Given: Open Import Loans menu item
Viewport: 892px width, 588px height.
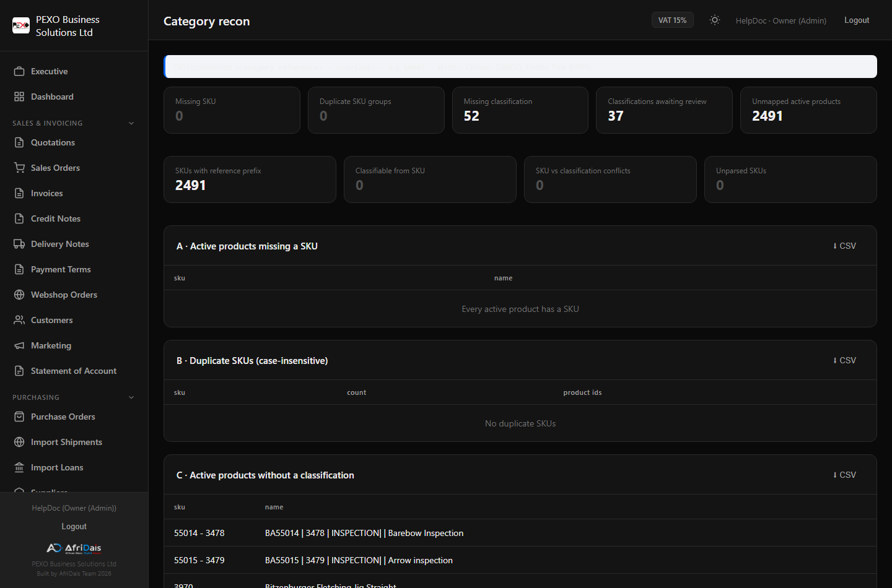Looking at the screenshot, I should click(74, 467).
